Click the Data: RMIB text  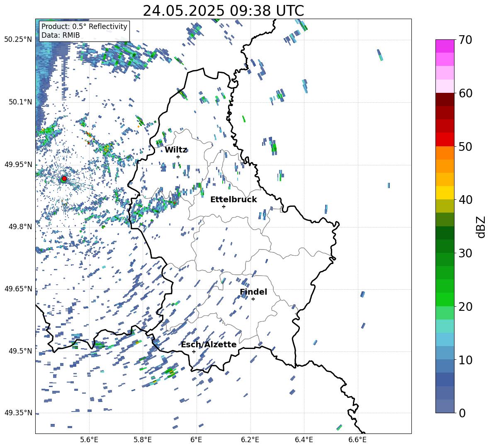click(61, 35)
